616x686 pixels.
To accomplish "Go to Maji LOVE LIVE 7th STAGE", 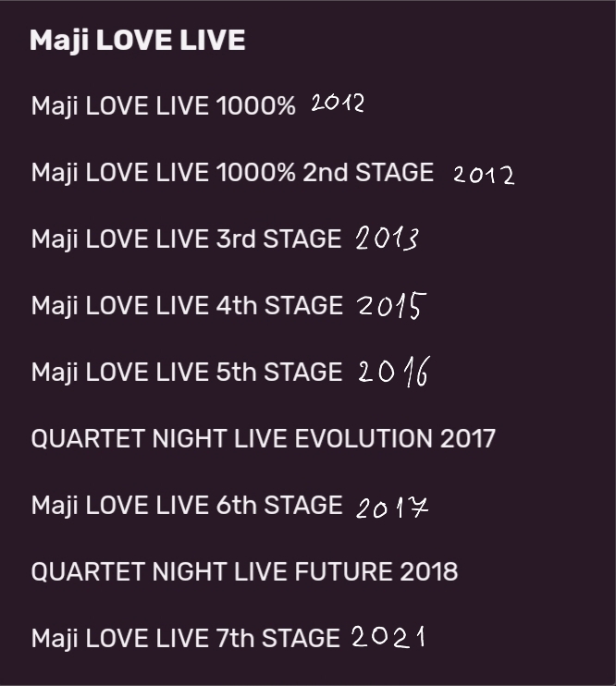I will [x=185, y=638].
